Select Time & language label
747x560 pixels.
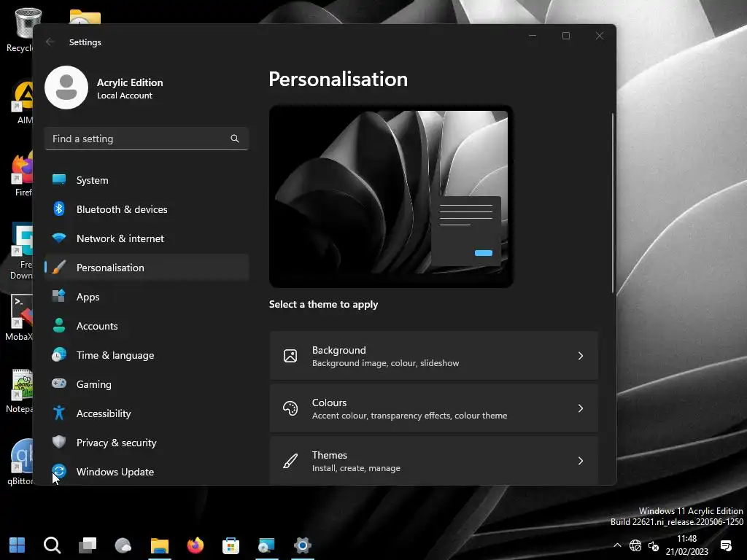click(x=115, y=355)
